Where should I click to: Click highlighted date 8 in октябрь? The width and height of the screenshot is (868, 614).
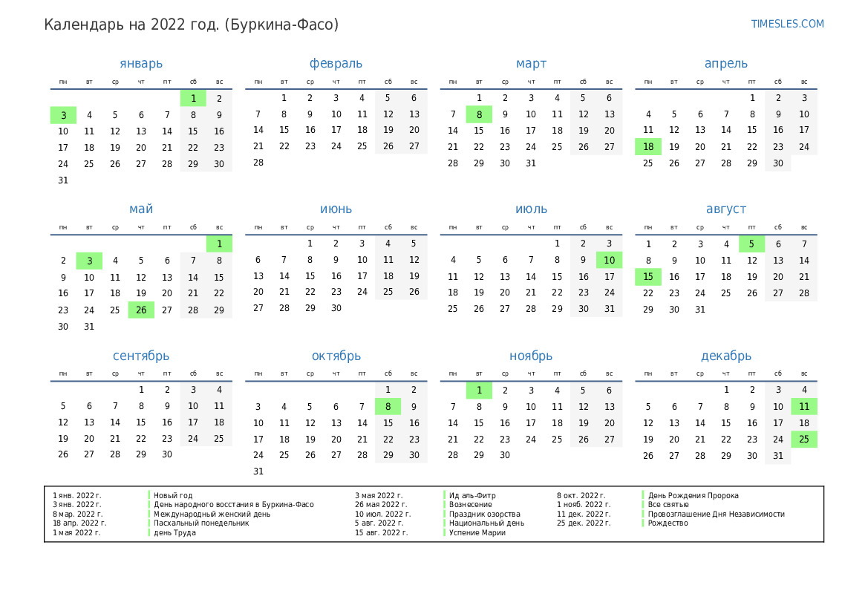coord(388,407)
